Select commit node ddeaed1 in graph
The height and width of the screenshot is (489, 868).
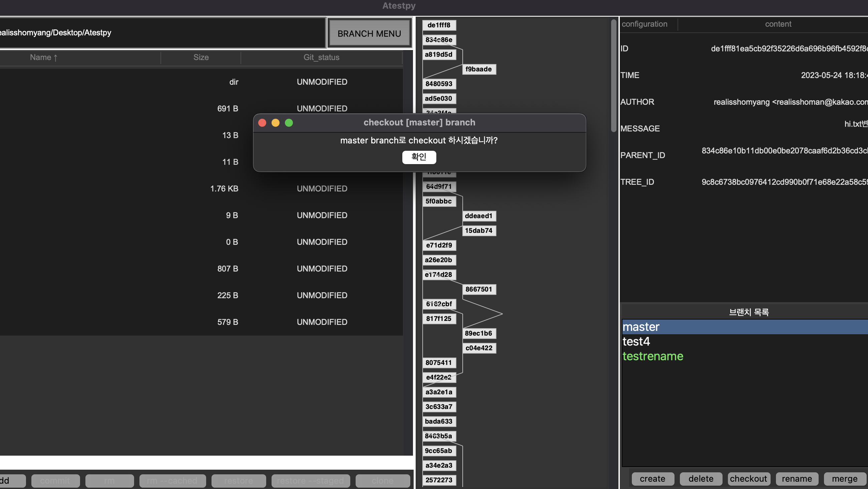(478, 216)
